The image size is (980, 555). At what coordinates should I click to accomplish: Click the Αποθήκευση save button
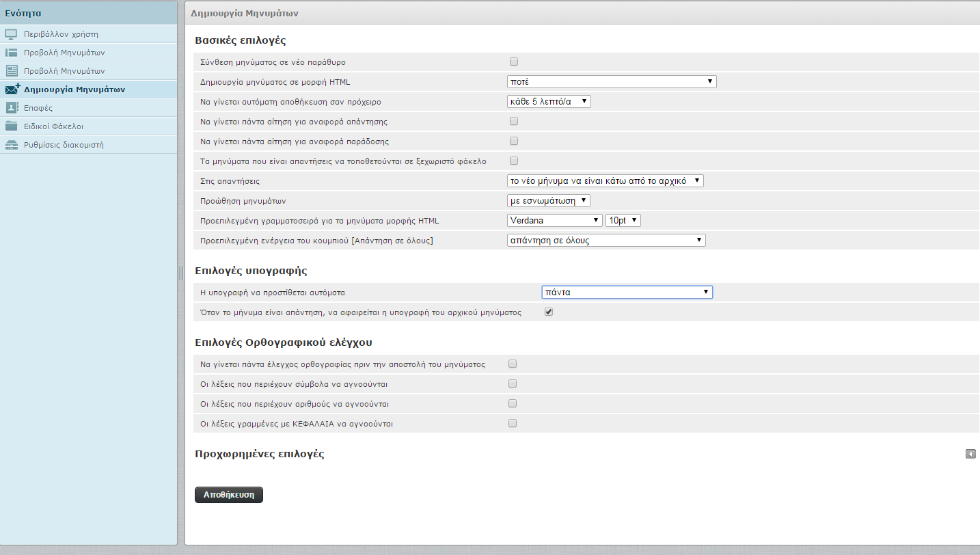(229, 495)
